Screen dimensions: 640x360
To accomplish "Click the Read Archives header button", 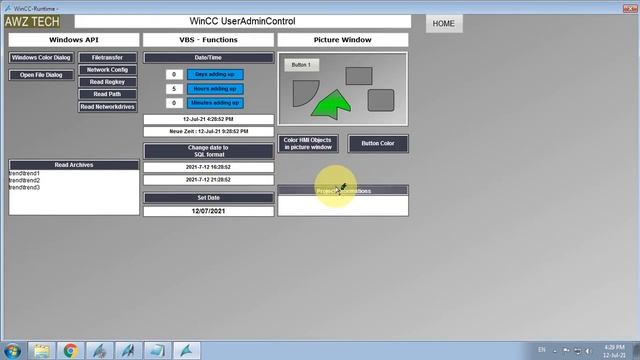I will 74,165.
